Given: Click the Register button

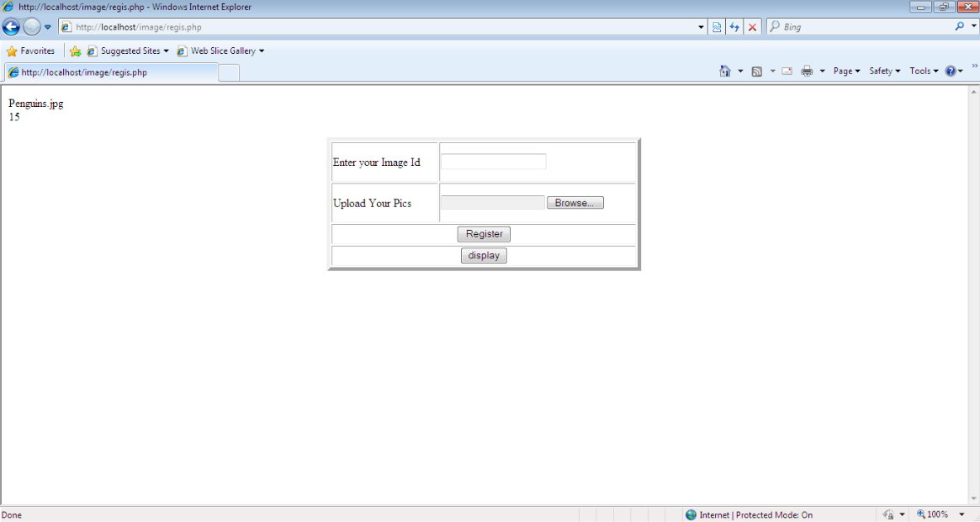Looking at the screenshot, I should coord(484,234).
